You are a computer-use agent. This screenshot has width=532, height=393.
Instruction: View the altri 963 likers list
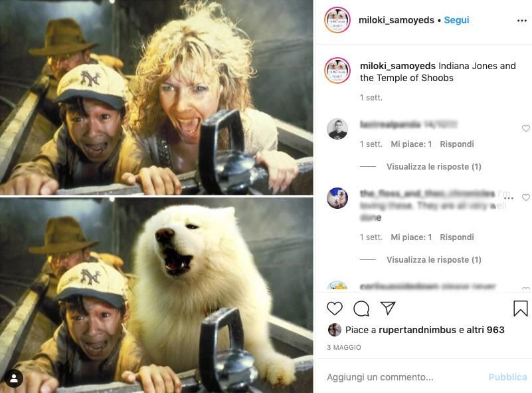click(486, 330)
